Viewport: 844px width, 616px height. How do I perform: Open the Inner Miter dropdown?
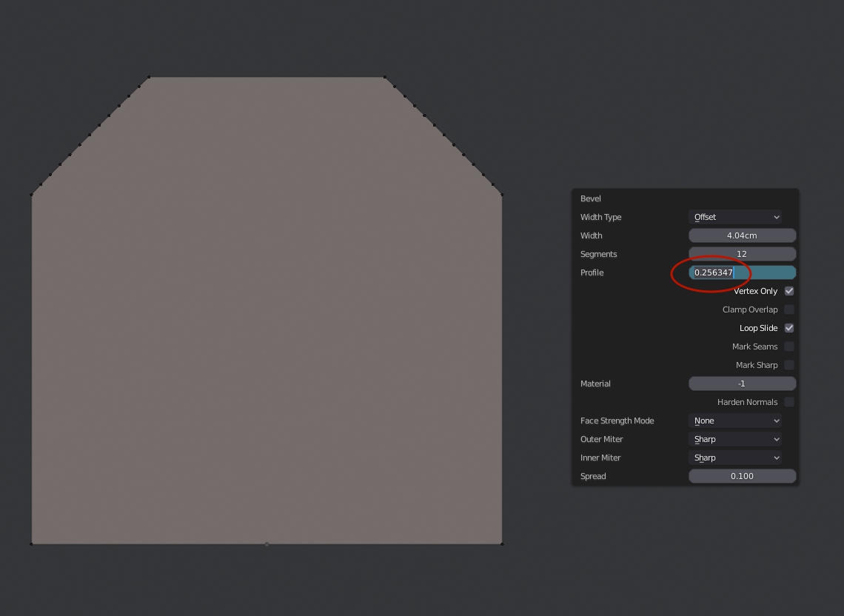(735, 458)
